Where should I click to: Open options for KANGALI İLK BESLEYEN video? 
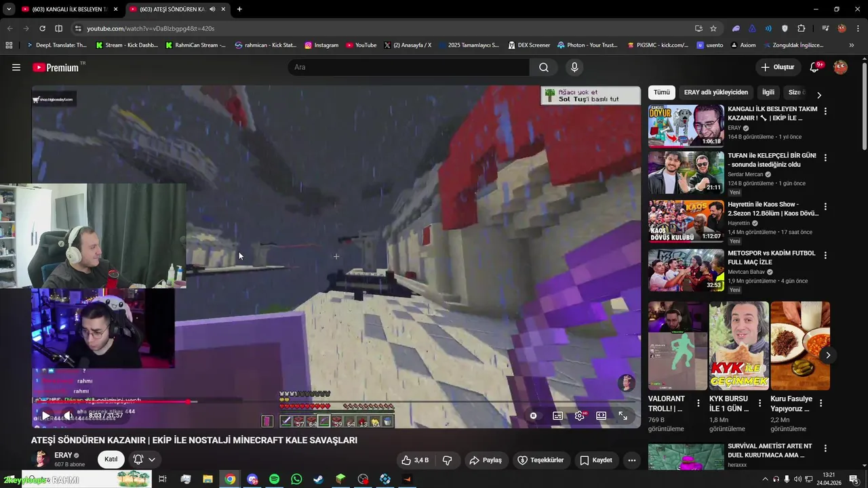click(825, 111)
